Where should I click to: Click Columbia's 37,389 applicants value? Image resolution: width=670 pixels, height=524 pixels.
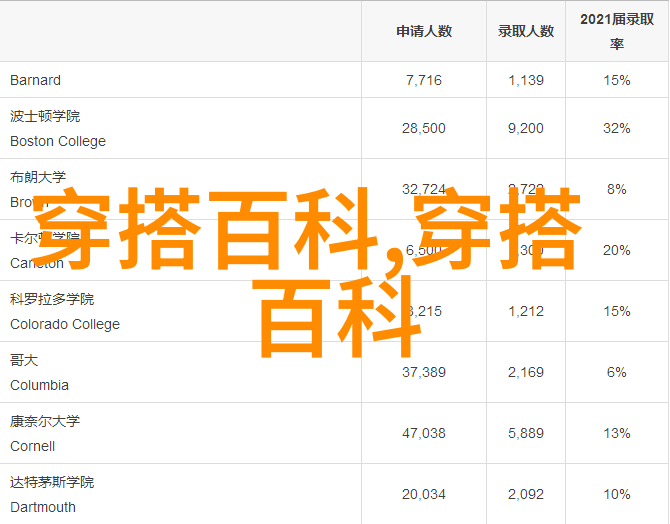point(423,372)
